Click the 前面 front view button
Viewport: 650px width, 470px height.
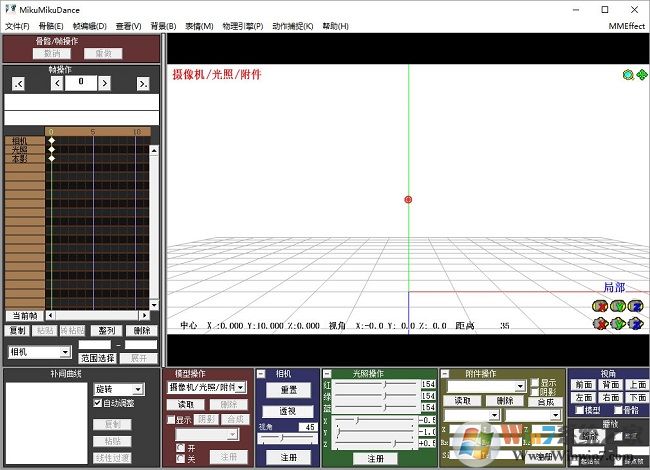click(584, 384)
